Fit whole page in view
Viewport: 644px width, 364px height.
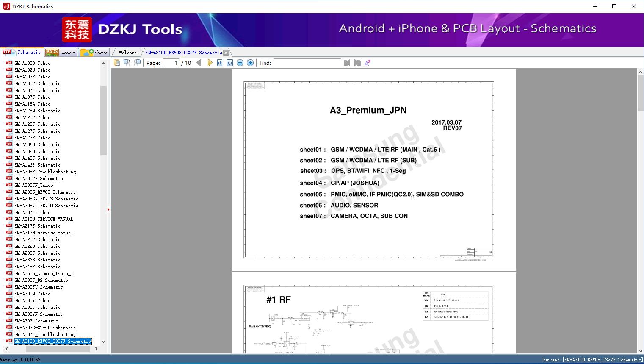pyautogui.click(x=230, y=63)
